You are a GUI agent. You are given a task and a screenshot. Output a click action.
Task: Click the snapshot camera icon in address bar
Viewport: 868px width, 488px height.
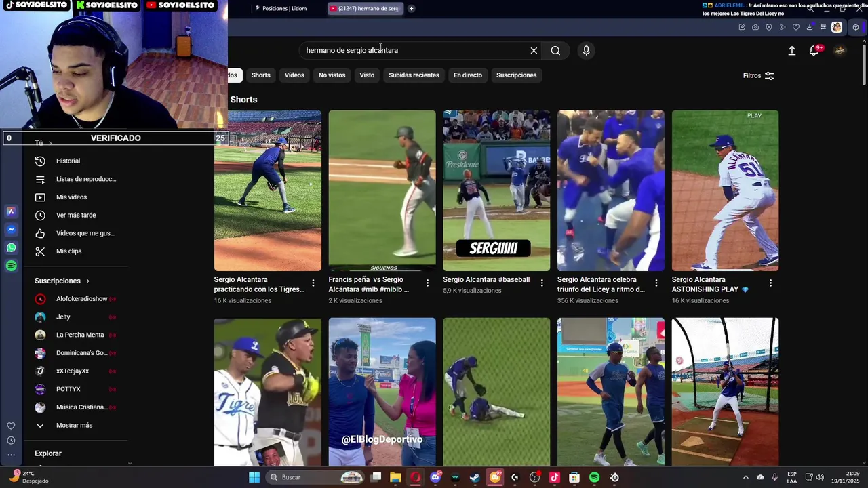click(755, 27)
